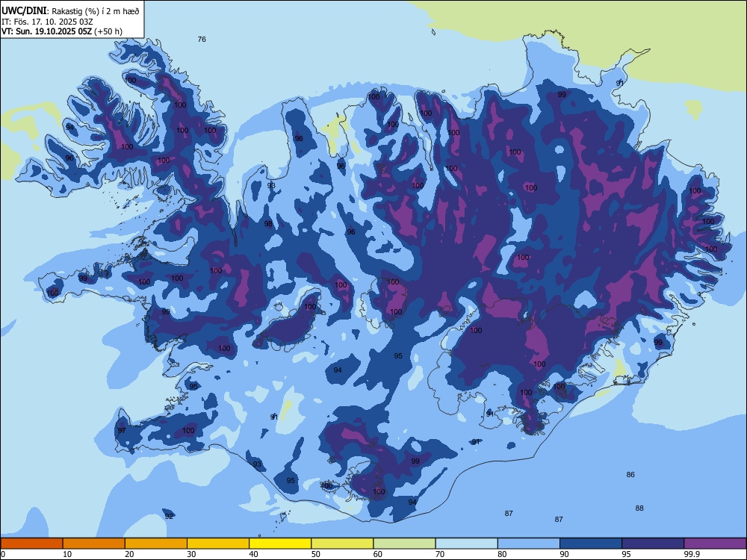The width and height of the screenshot is (747, 560).
Task: Click the "92" humidity value on the map
Action: point(169,516)
